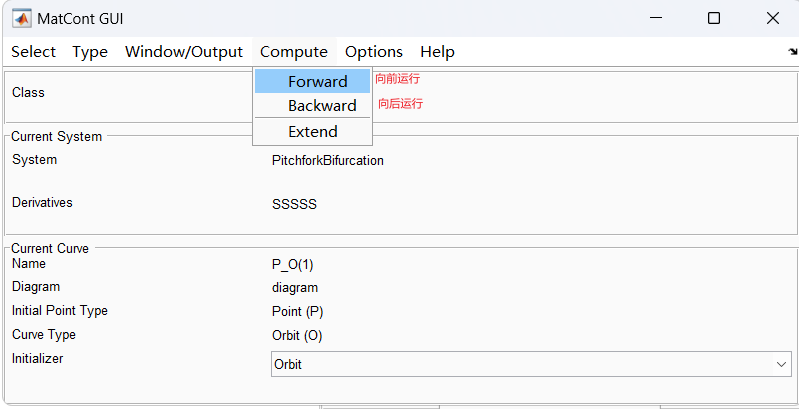The image size is (799, 409).
Task: Click the curve name P_O(1)
Action: click(x=293, y=265)
